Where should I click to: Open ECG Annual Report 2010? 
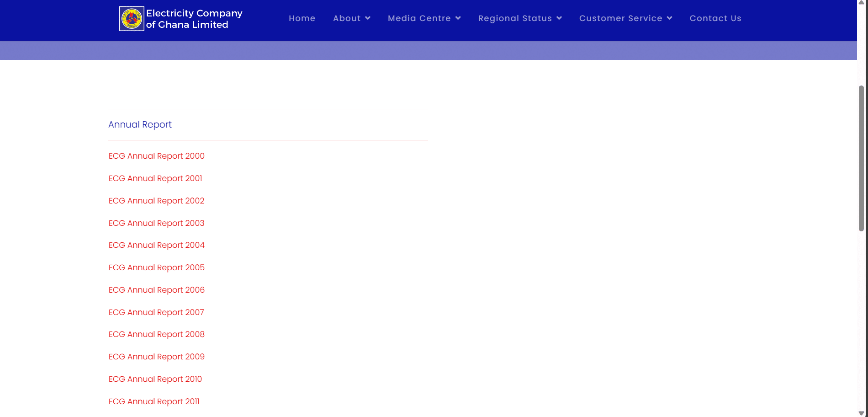pos(155,379)
